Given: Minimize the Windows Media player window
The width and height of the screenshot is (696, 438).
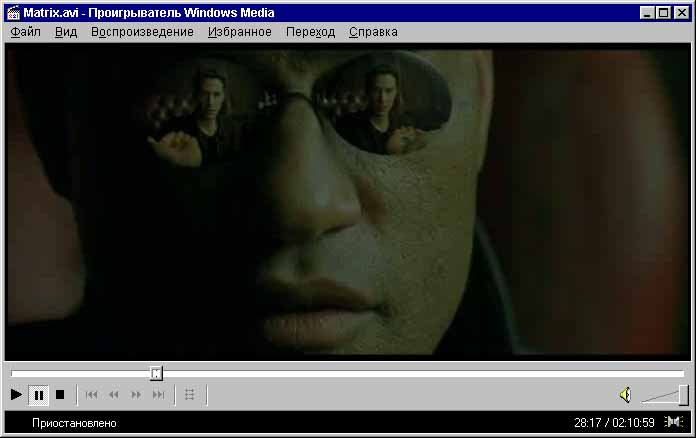Looking at the screenshot, I should (x=648, y=12).
